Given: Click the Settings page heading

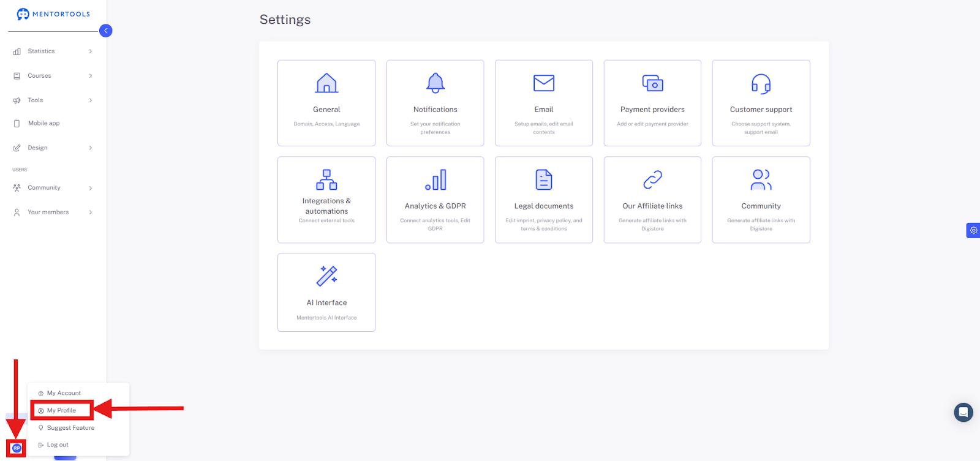Looking at the screenshot, I should (x=285, y=20).
